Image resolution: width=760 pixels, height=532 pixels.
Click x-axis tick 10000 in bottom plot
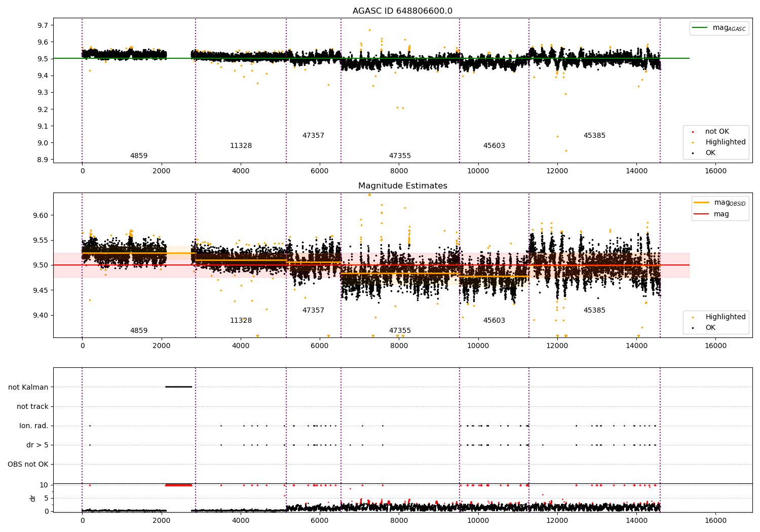(x=478, y=521)
